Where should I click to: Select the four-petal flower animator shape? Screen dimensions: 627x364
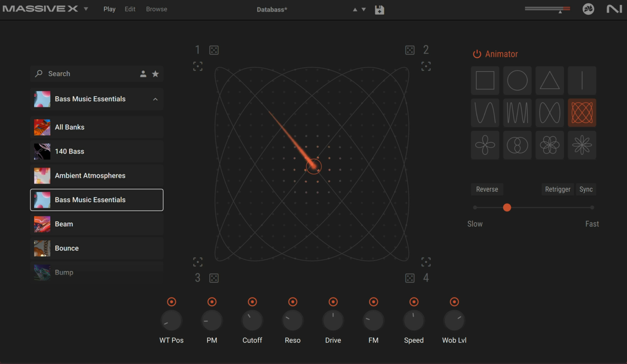[485, 145]
